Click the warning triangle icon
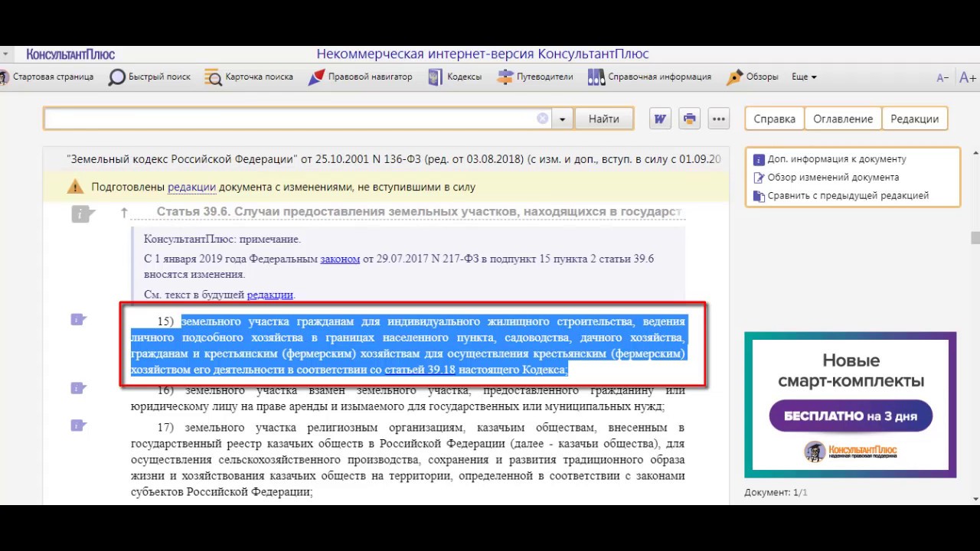Image resolution: width=980 pixels, height=551 pixels. (75, 186)
